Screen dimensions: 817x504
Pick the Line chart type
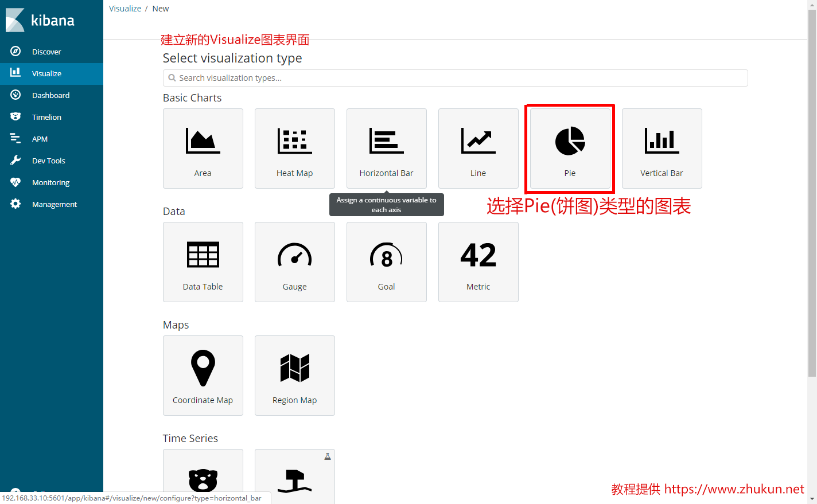[478, 149]
